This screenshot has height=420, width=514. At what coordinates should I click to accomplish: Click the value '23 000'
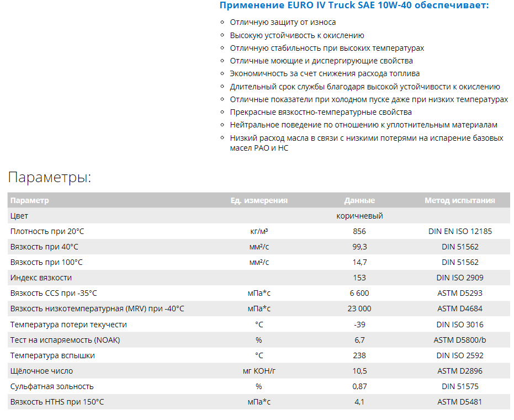(359, 309)
